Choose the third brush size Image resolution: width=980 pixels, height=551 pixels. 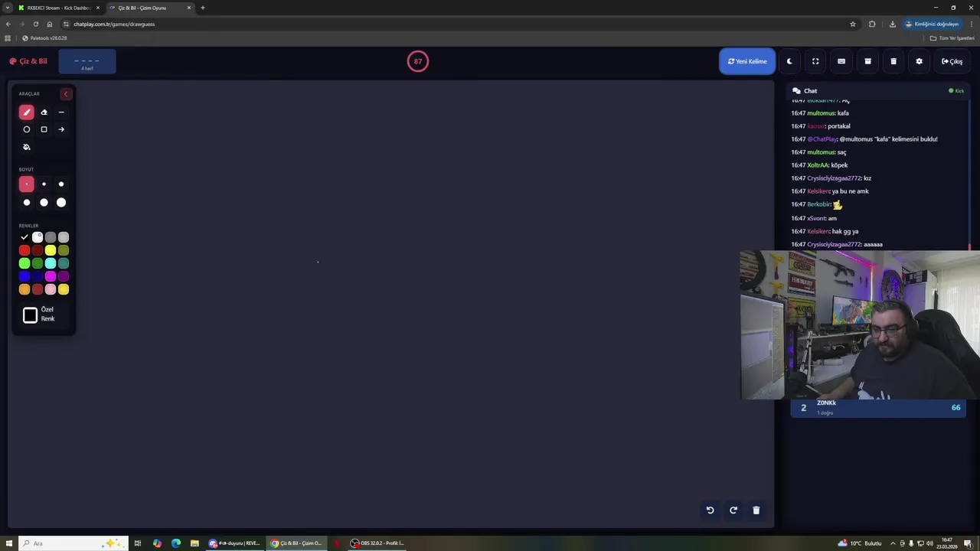[61, 184]
